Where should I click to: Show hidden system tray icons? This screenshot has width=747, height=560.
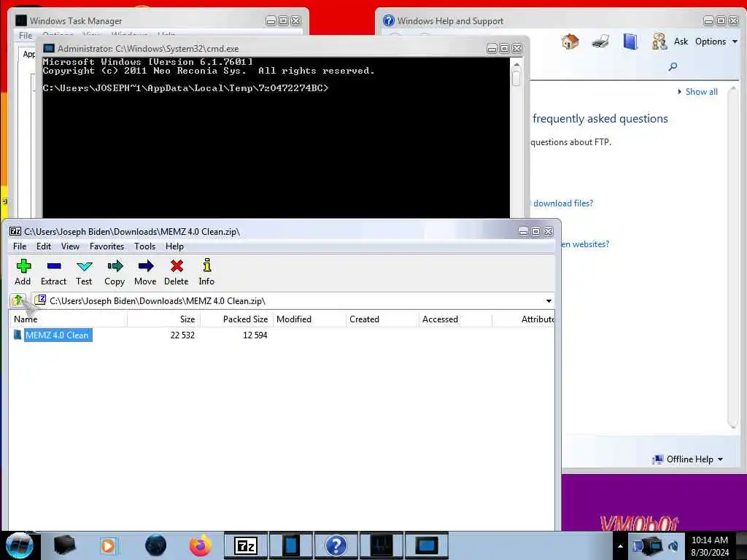[620, 546]
